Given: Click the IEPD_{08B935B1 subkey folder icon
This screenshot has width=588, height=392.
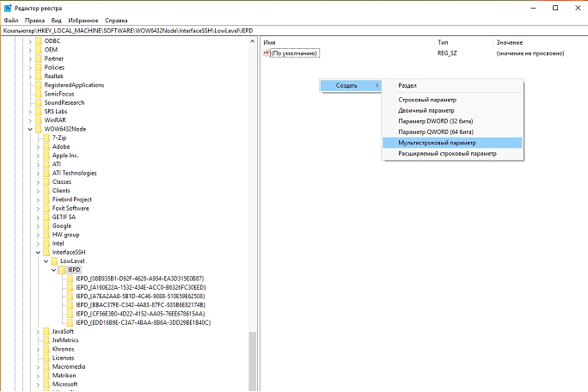Looking at the screenshot, I should 70,279.
